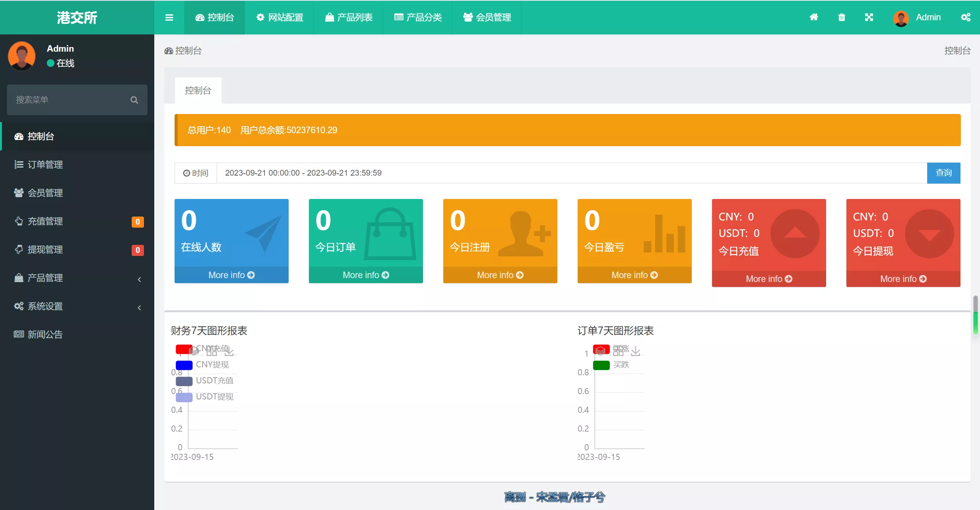Toggle the 买跌 legend in order chart
The height and width of the screenshot is (510, 980).
pyautogui.click(x=621, y=365)
